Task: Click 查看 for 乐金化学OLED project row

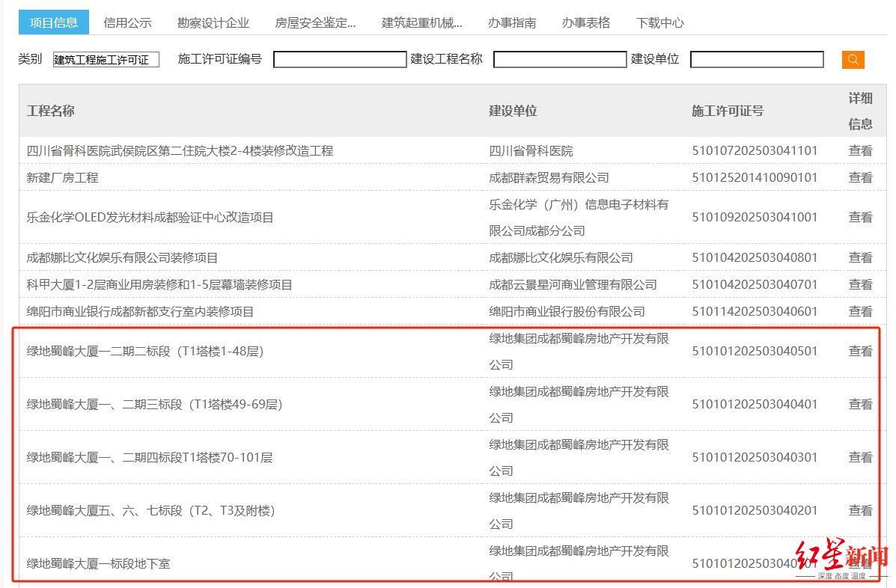Action: click(x=861, y=218)
